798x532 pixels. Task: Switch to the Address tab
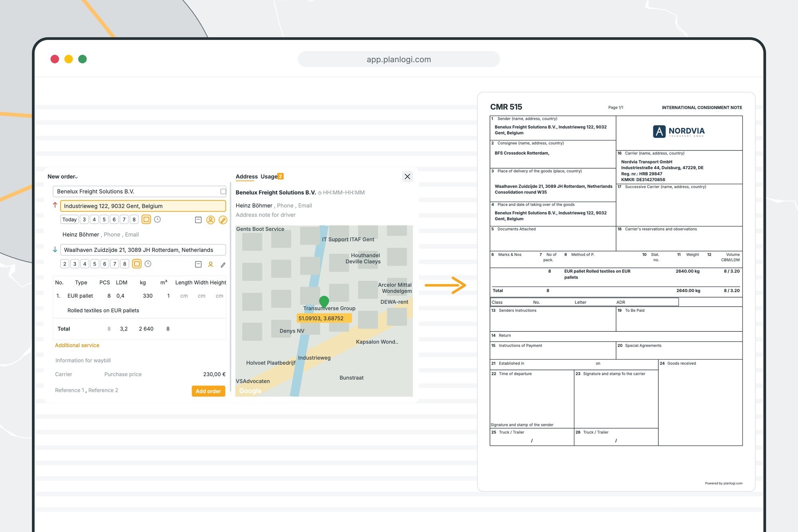point(247,176)
